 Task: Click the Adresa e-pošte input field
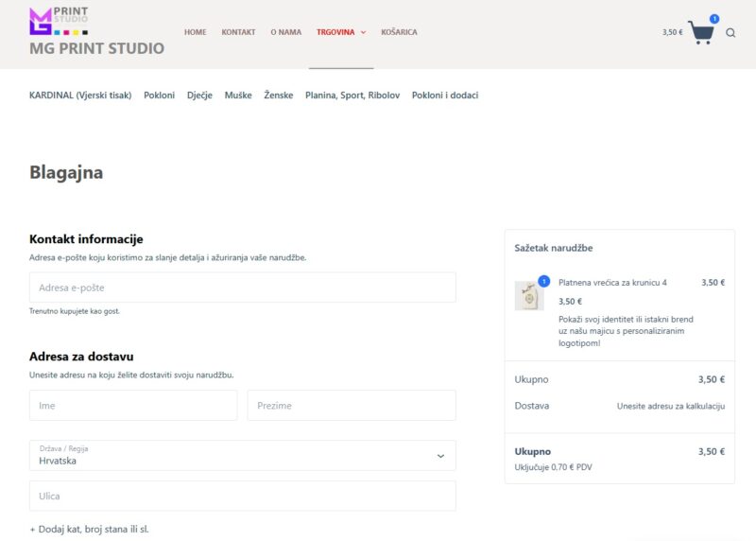[x=242, y=288]
